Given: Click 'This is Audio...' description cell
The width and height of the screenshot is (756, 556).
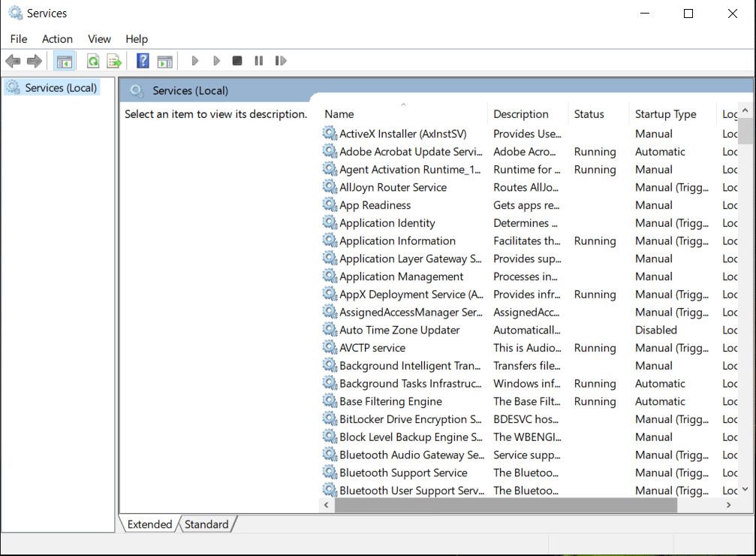Looking at the screenshot, I should 528,348.
